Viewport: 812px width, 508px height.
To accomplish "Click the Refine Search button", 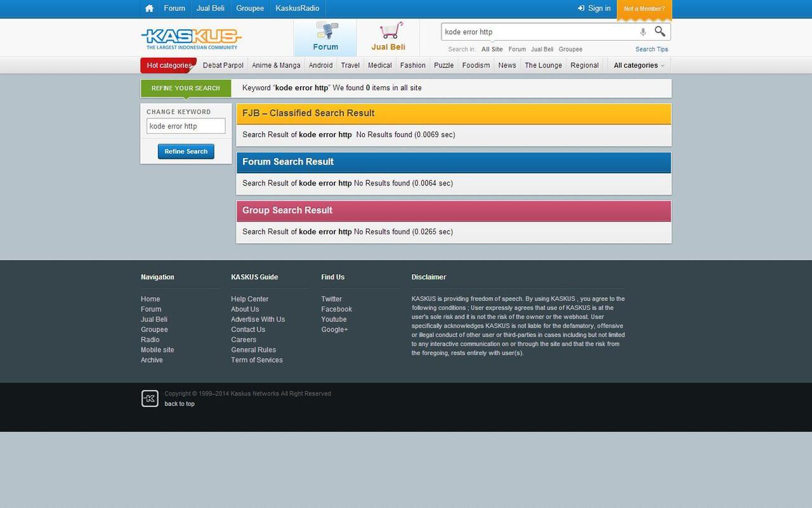I will click(x=186, y=151).
